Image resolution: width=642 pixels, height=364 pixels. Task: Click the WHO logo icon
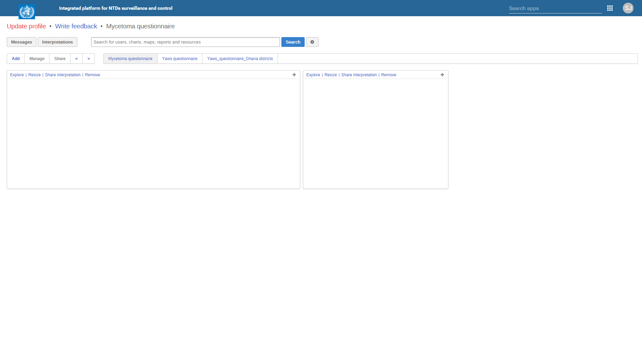27,11
